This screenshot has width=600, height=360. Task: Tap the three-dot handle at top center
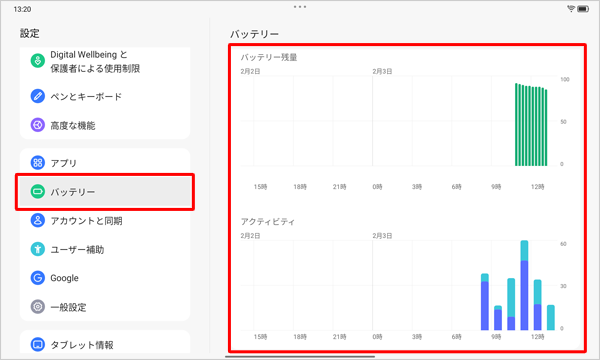click(300, 7)
